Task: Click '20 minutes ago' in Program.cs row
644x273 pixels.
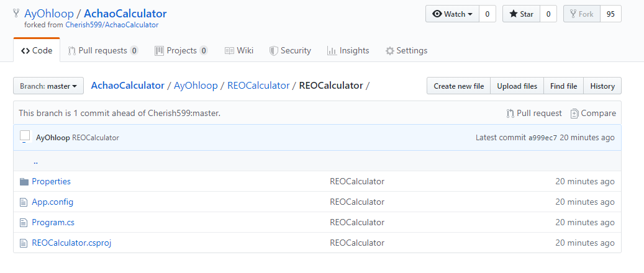Action: pos(585,223)
